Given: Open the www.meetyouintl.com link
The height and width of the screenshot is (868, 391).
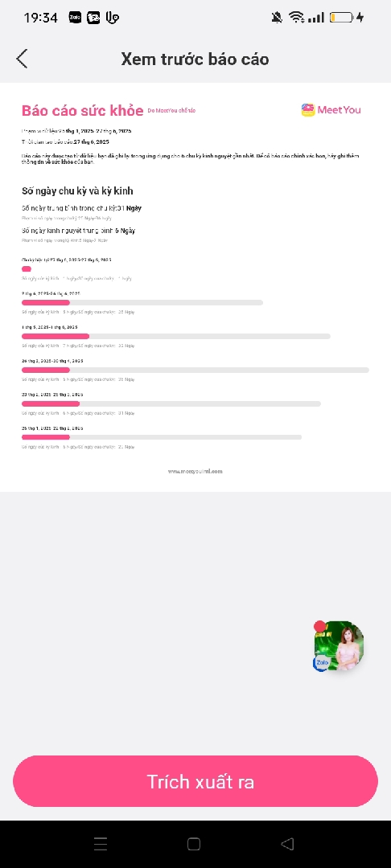Looking at the screenshot, I should click(195, 472).
